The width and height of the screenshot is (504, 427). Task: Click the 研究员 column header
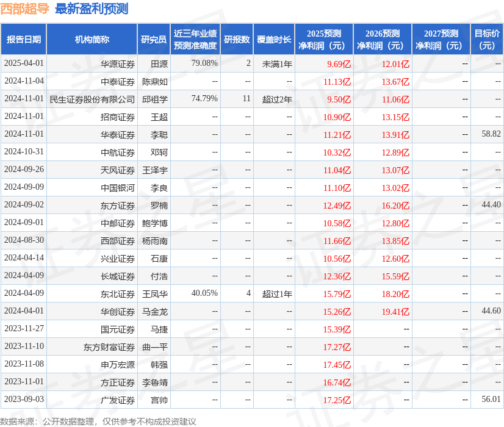(x=153, y=39)
